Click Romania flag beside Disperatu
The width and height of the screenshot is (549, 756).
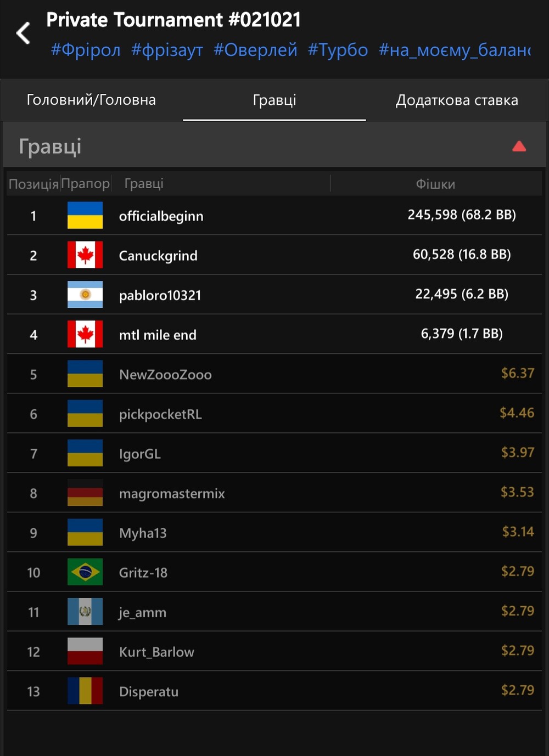[85, 690]
